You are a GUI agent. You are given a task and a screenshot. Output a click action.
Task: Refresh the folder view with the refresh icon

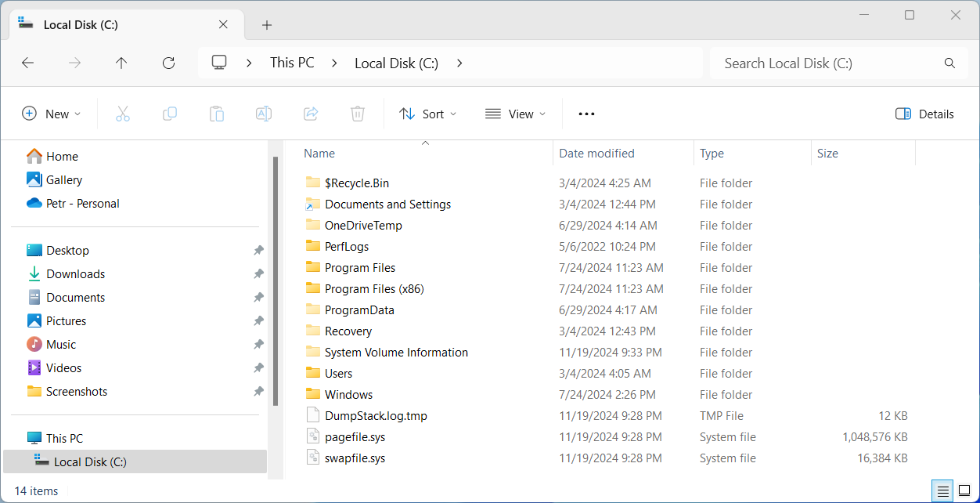(x=168, y=63)
